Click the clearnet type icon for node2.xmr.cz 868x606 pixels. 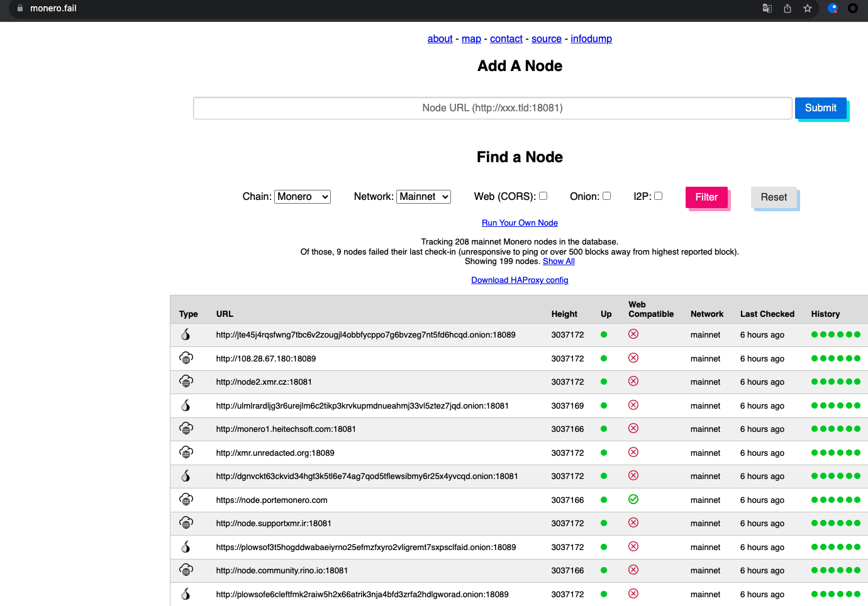point(186,382)
